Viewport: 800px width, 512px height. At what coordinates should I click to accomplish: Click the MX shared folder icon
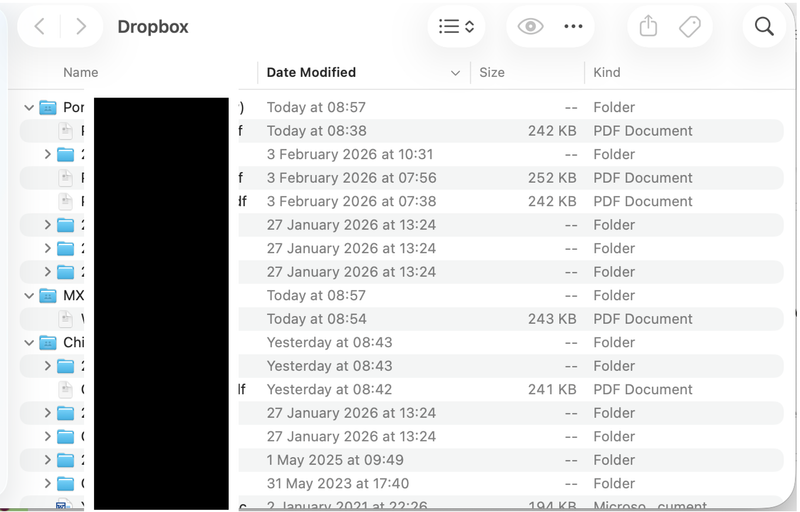pos(47,296)
